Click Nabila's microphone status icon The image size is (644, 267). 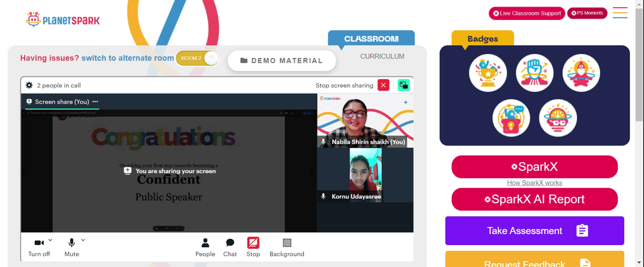point(323,142)
